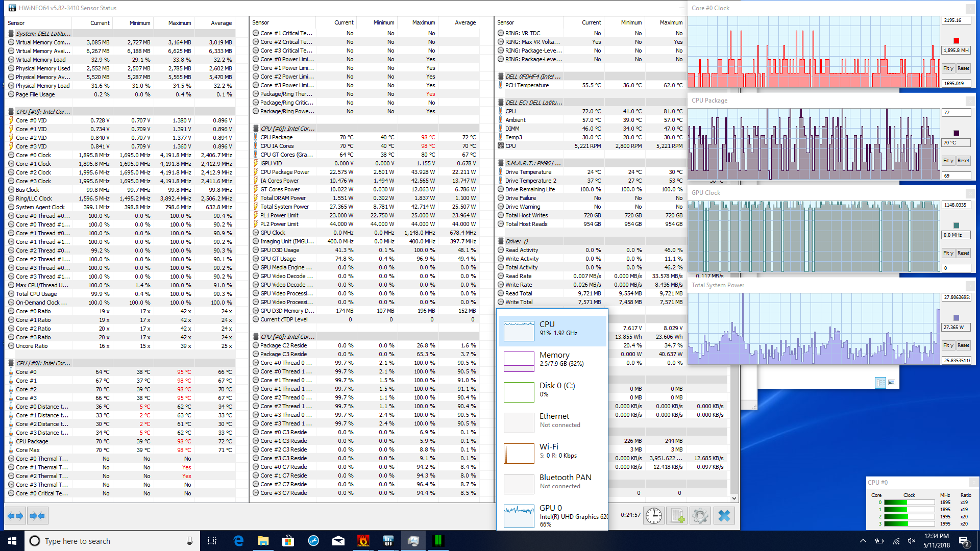Click the blue X close sensors icon
Viewport: 980px width, 551px height.
724,516
